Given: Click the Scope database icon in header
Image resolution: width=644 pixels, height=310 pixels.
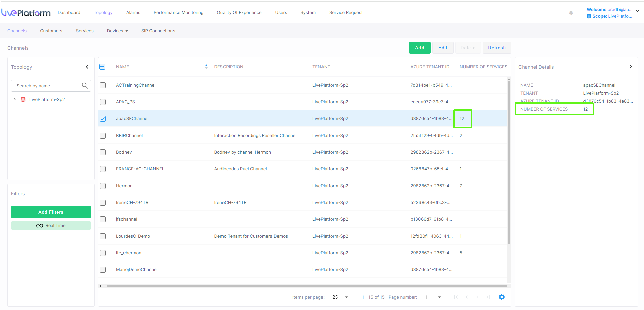Looking at the screenshot, I should tap(589, 16).
